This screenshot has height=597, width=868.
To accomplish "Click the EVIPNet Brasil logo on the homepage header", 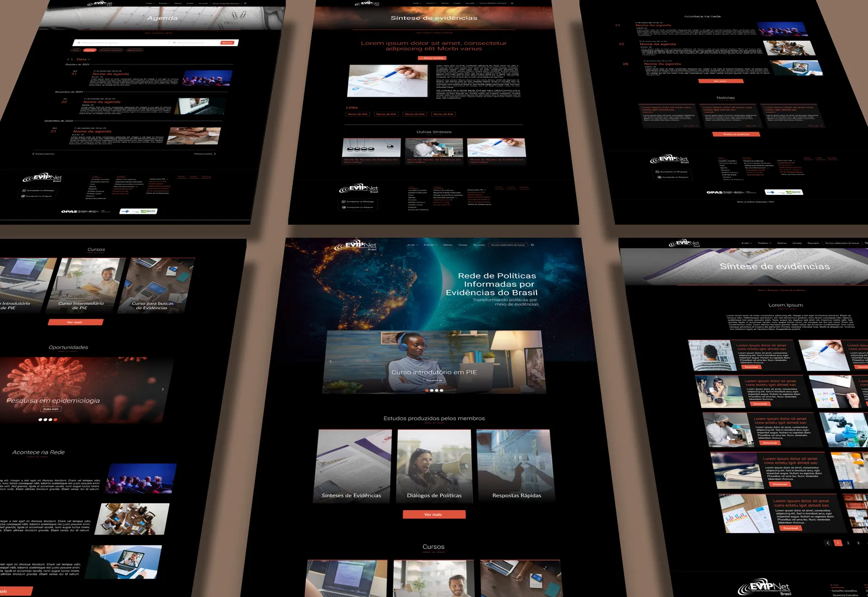I will coord(355,246).
